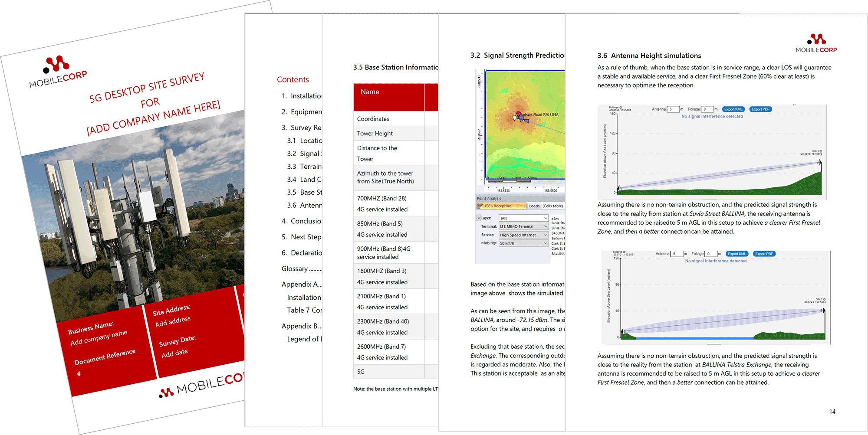Collapse the Layer filter arrow in Point Analysis
Viewport: 868px width, 435px height.
479,218
